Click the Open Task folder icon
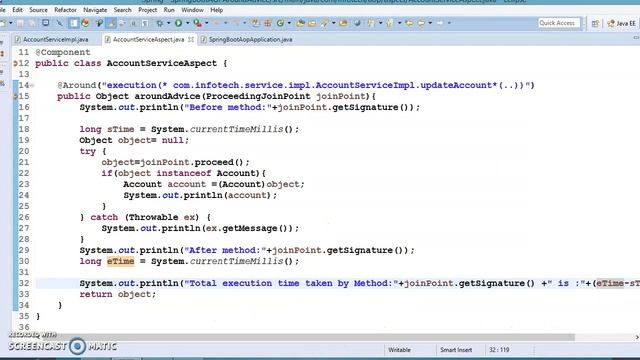Viewport: 640px width, 360px height. pyautogui.click(x=312, y=23)
